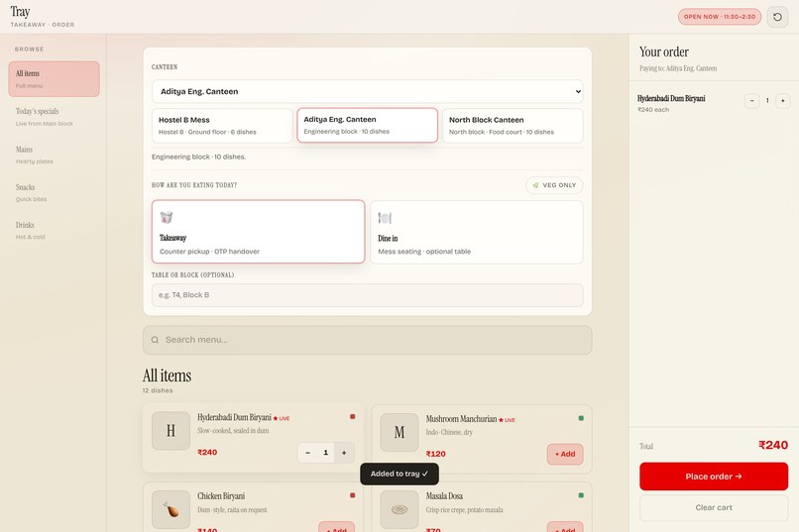The height and width of the screenshot is (532, 799).
Task: Browse Today's specials category
Action: click(54, 117)
